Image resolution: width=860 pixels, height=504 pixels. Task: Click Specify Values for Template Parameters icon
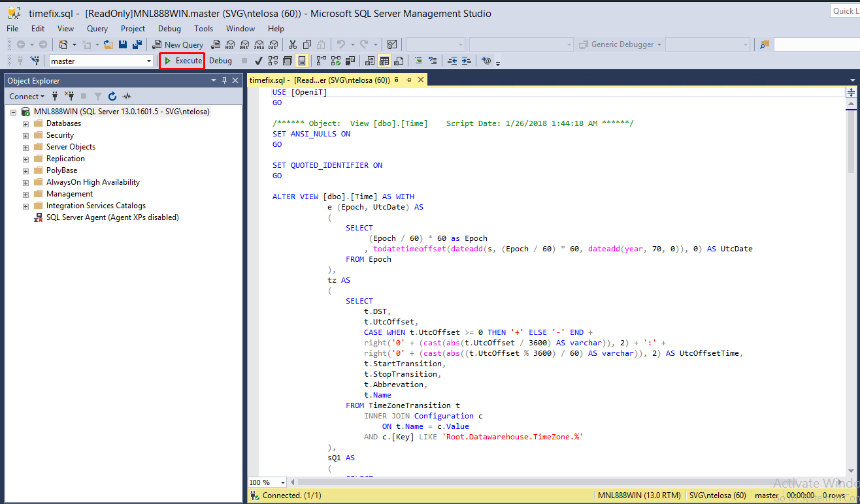pos(486,61)
